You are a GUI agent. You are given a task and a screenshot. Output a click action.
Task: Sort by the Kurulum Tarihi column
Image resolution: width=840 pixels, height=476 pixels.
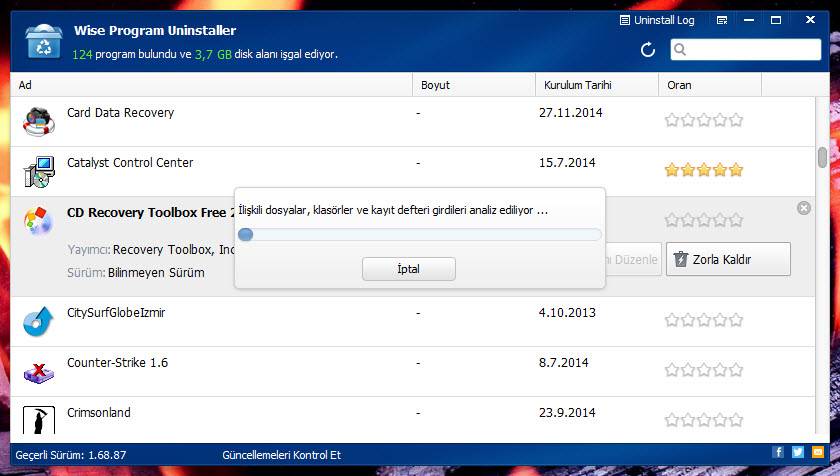click(x=578, y=85)
